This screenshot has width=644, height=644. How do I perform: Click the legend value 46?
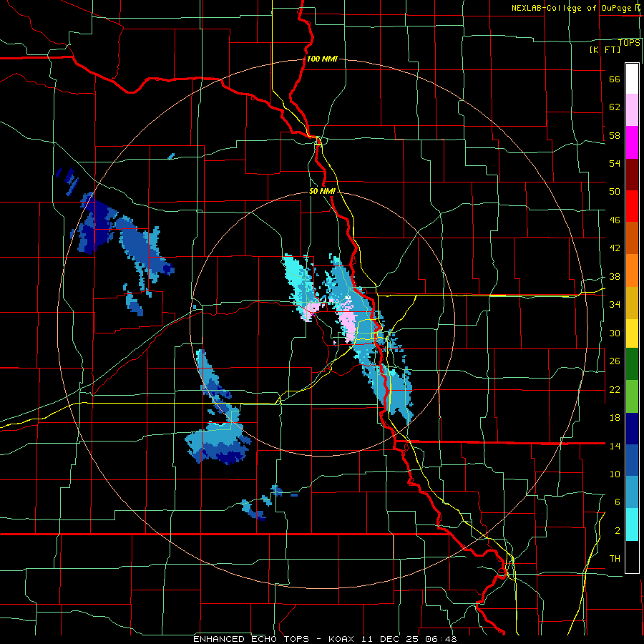pos(615,220)
